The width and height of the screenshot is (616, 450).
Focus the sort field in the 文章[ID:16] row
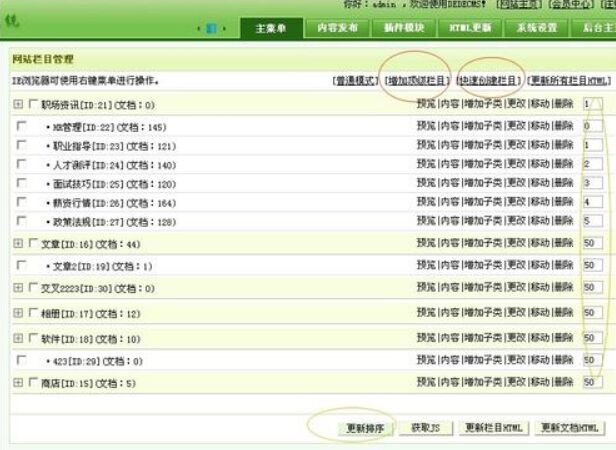(x=592, y=243)
